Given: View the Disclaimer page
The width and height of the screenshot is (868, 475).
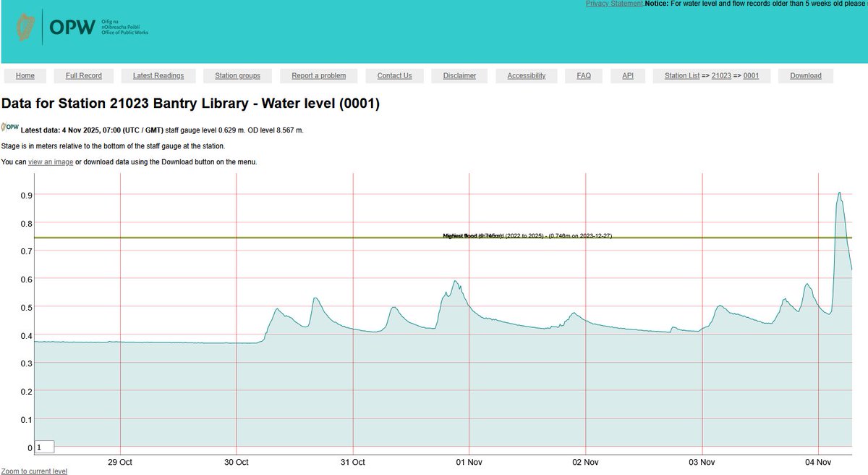Looking at the screenshot, I should [460, 75].
